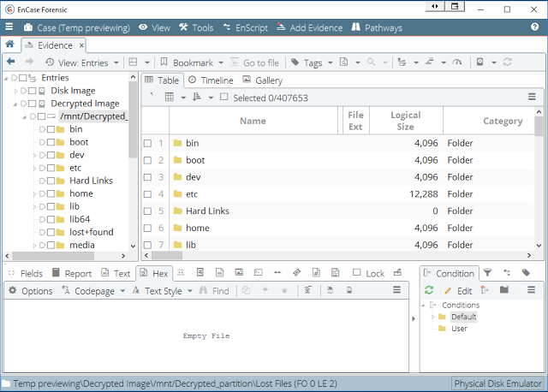Click the split view layout icon
Image resolution: width=548 pixels, height=392 pixels.
click(133, 62)
